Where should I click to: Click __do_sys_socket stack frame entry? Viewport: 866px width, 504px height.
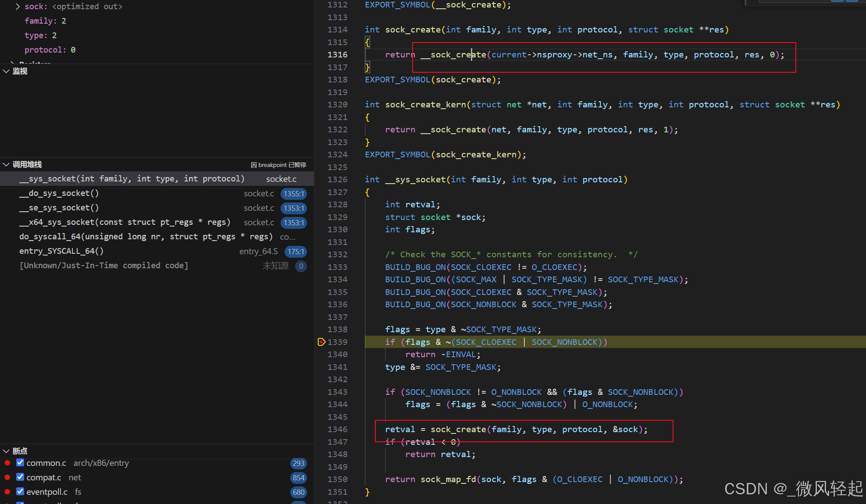[58, 192]
